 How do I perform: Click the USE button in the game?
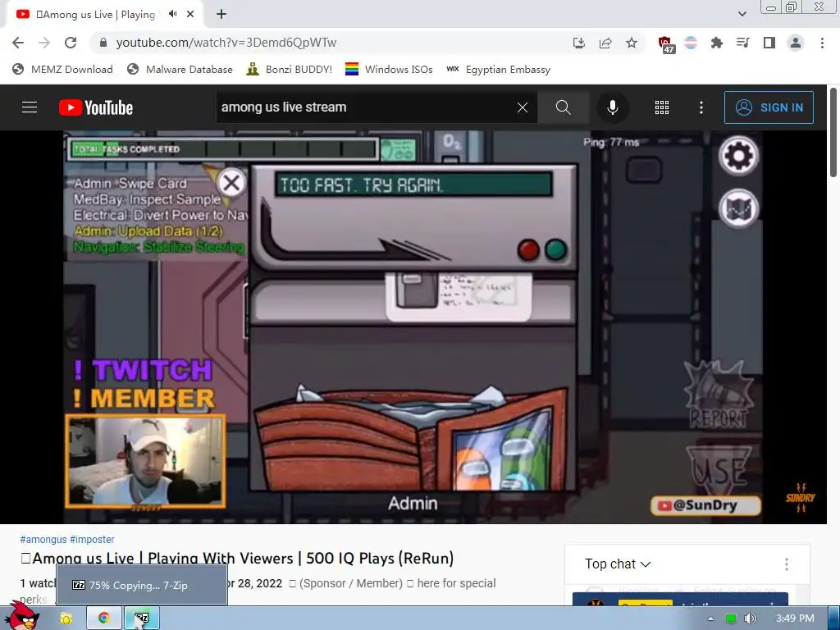[718, 470]
